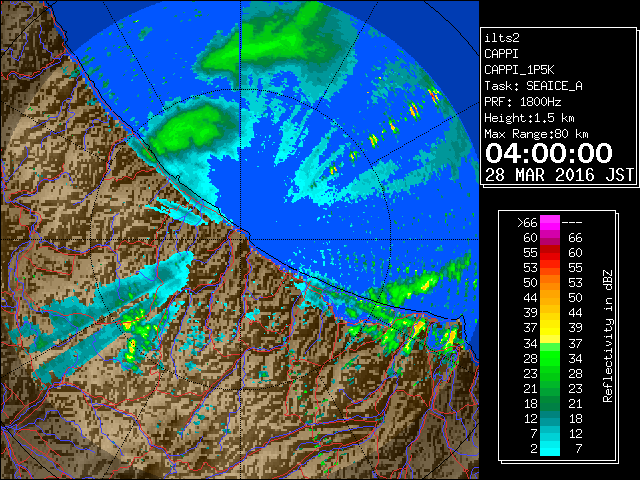Pick the orange 50–53 dBZ band

click(550, 283)
